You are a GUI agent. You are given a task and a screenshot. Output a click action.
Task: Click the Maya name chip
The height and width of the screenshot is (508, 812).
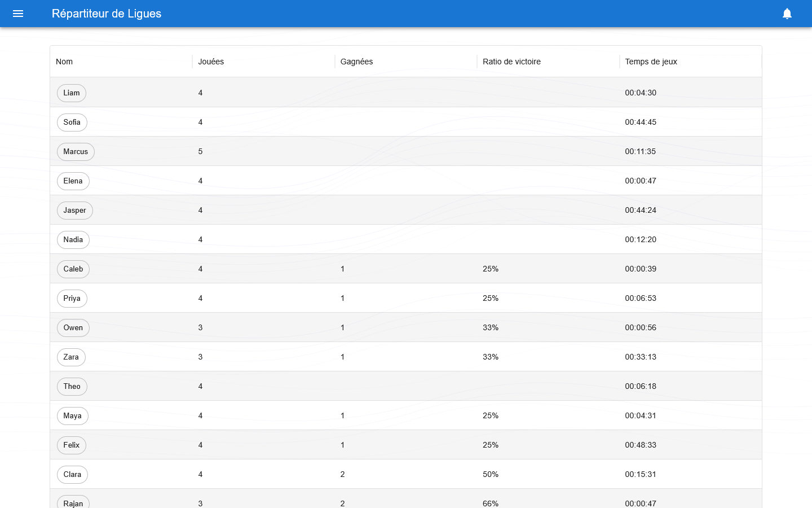73,416
